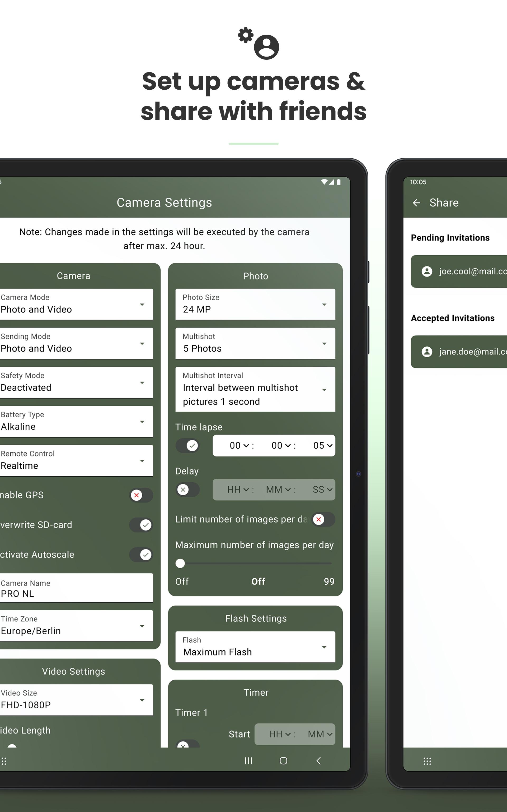
Task: Open the Photo Size dropdown
Action: click(x=255, y=304)
